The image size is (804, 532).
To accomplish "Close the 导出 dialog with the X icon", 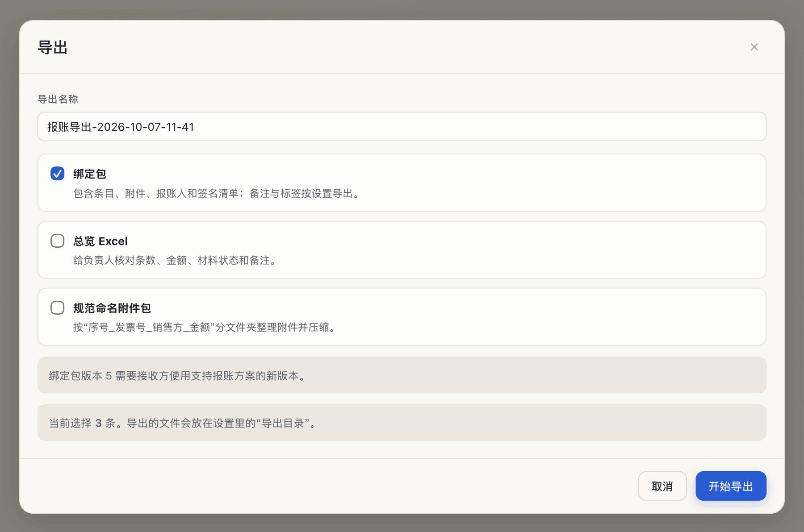I will coord(754,47).
